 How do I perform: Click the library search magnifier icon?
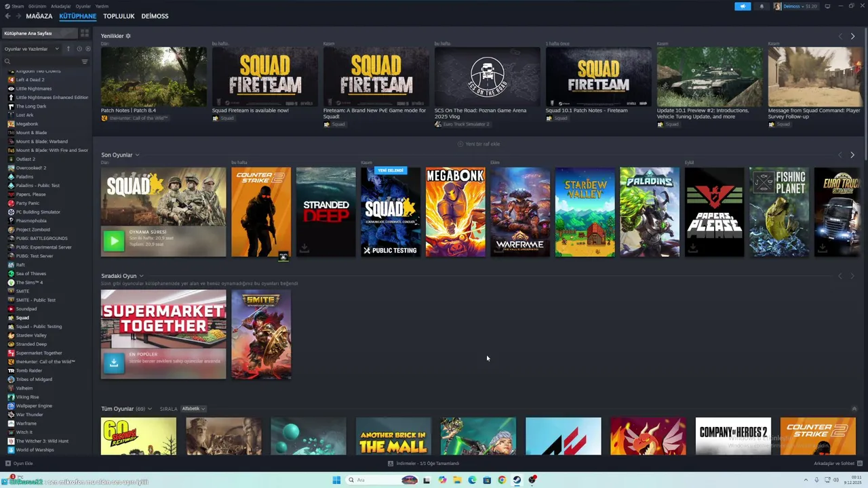[7, 62]
